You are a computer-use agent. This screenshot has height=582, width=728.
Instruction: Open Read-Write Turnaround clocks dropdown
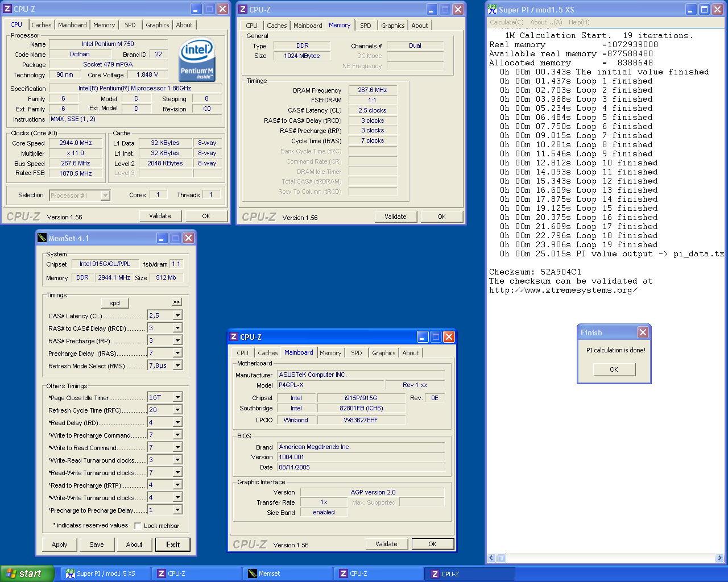[x=177, y=472]
